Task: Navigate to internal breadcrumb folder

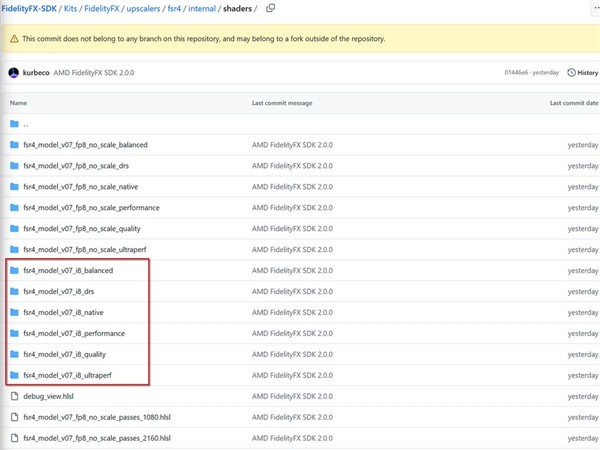Action: pos(202,8)
